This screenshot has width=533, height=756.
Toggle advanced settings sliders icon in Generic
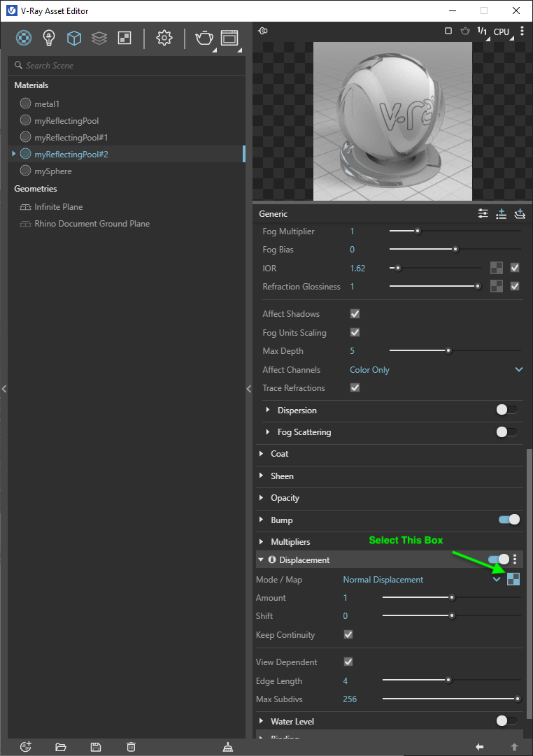click(x=483, y=213)
